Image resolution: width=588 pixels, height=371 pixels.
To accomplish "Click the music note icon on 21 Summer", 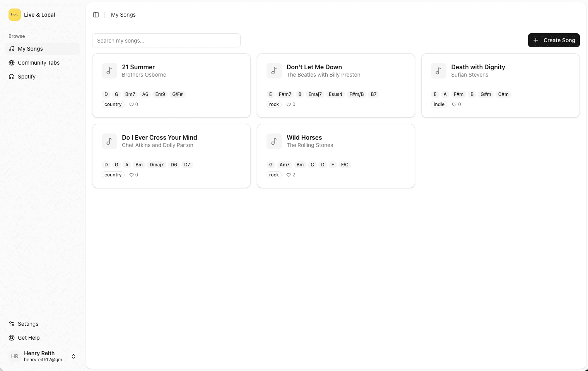I will point(109,71).
